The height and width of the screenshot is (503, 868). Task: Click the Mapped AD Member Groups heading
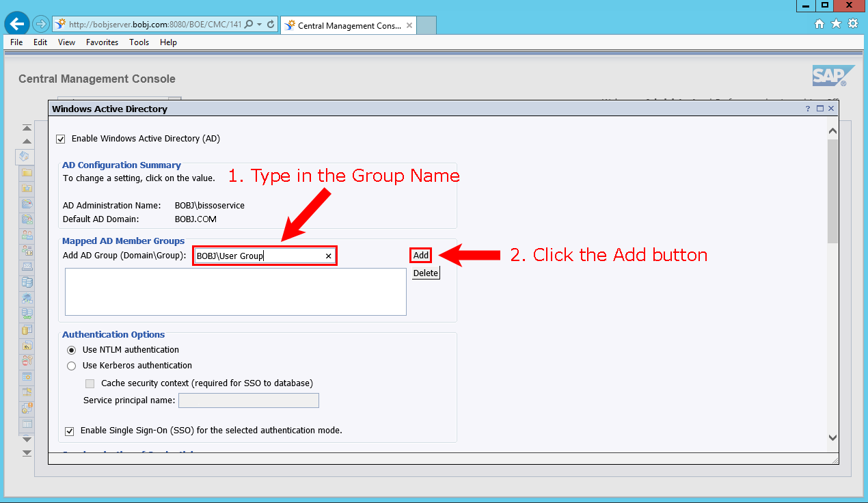coord(124,241)
